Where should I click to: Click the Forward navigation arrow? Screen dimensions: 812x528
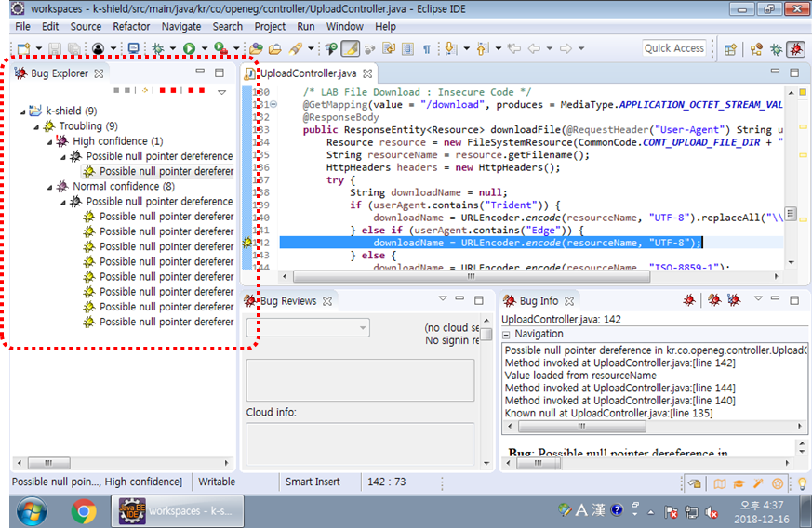pos(566,48)
